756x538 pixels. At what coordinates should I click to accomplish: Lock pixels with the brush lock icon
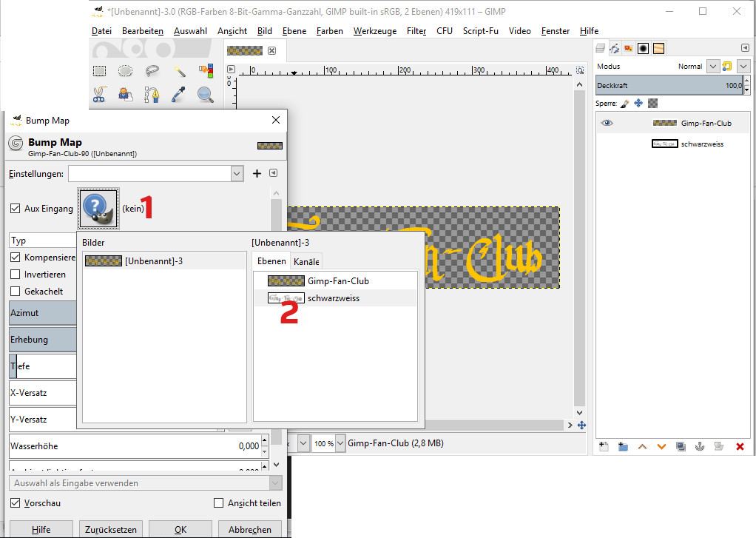click(625, 104)
